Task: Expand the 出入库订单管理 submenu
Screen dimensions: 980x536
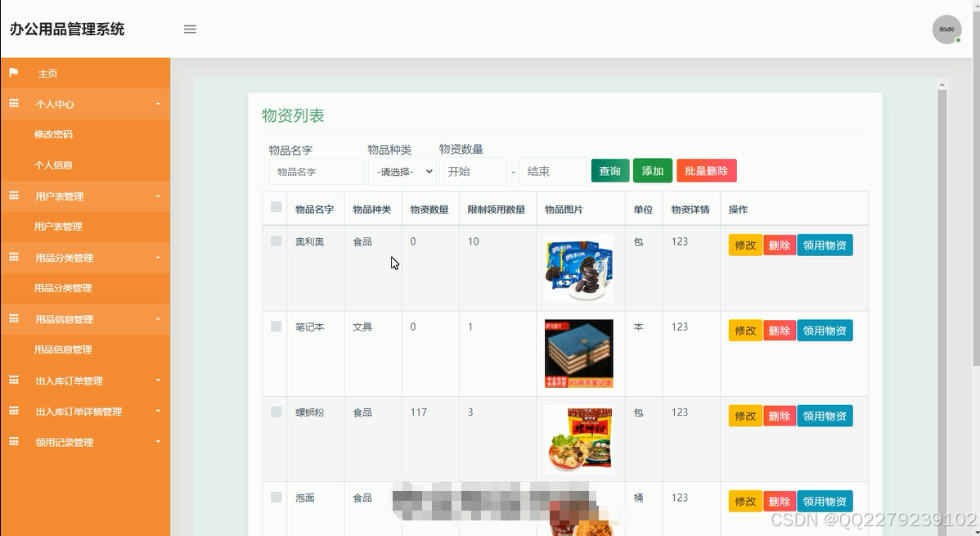Action: [x=85, y=380]
